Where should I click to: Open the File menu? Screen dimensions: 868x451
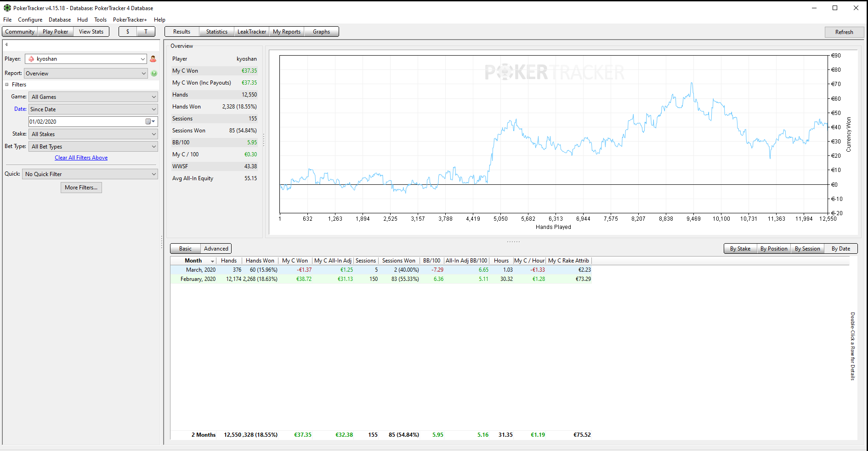(x=7, y=20)
